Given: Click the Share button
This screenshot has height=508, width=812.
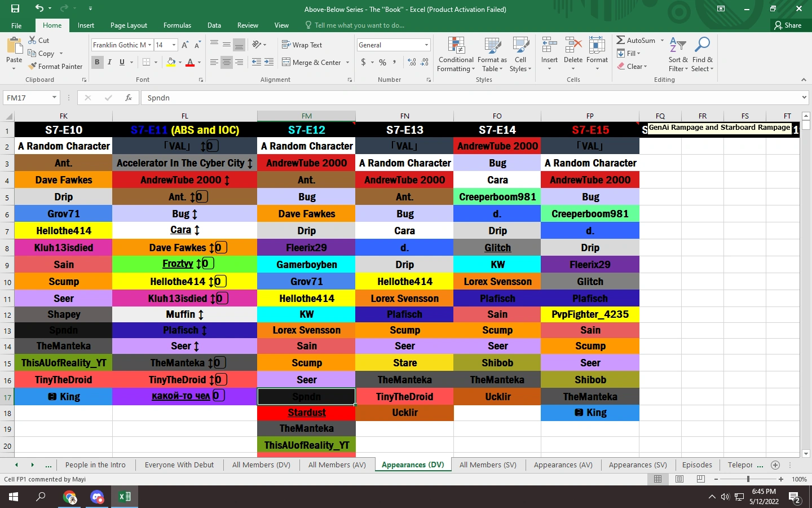Looking at the screenshot, I should point(788,25).
